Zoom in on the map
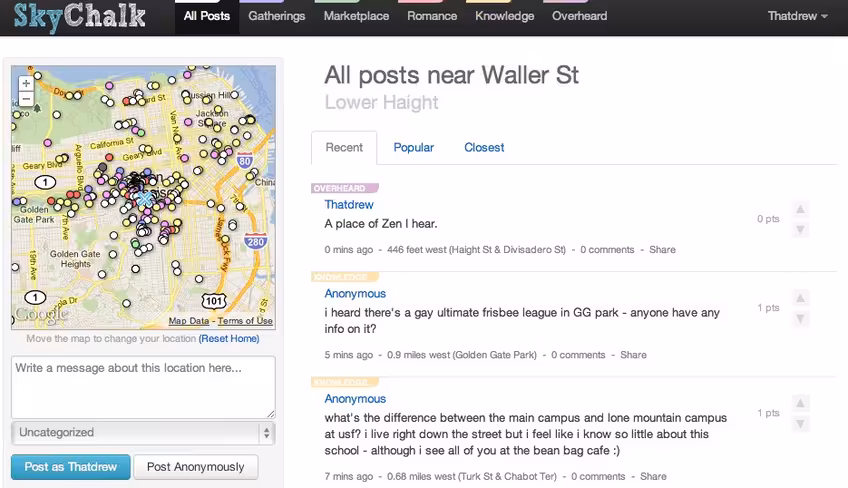Screen dimensions: 848x488 point(26,83)
